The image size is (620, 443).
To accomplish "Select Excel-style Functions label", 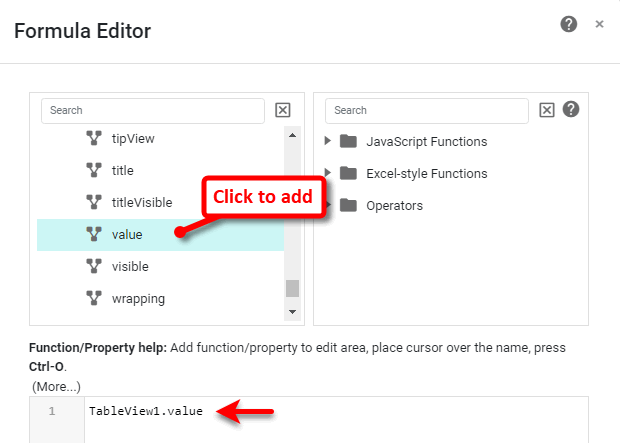I will pos(427,174).
